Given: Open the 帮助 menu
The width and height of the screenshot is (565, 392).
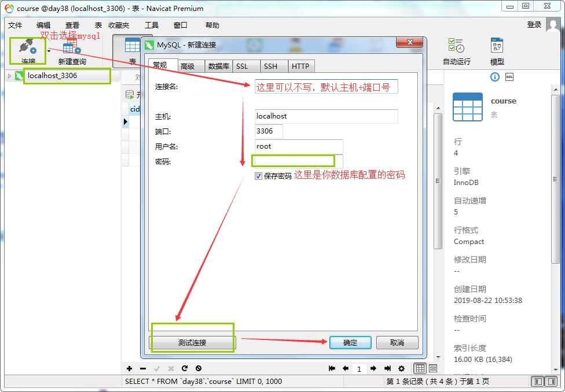Looking at the screenshot, I should tap(212, 25).
